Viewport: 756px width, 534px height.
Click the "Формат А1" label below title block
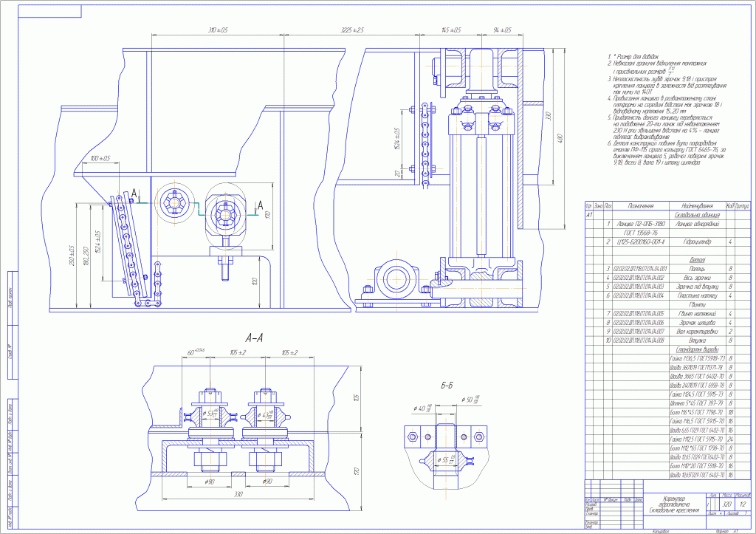(727, 531)
